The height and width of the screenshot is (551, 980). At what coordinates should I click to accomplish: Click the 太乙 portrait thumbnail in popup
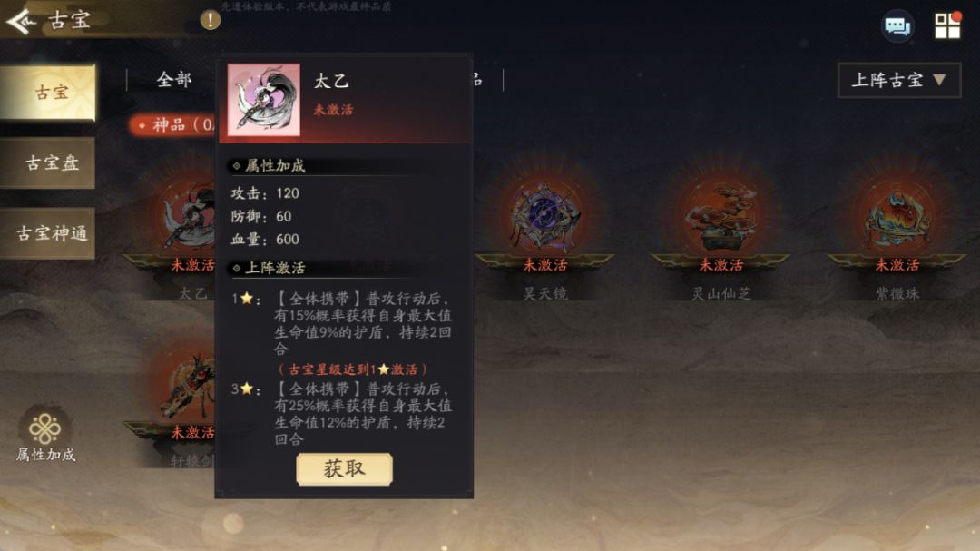coord(264,100)
